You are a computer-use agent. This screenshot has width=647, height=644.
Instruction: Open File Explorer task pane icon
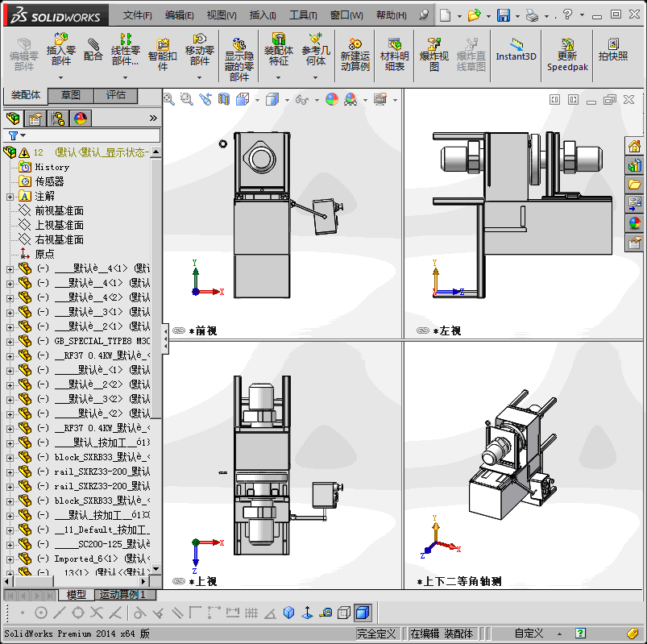coord(634,184)
